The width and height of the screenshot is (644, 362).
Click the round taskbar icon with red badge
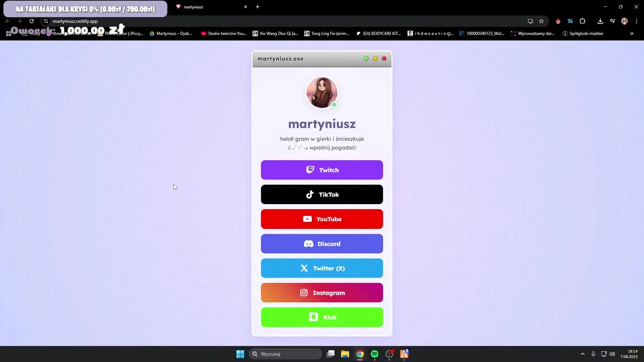click(x=389, y=354)
